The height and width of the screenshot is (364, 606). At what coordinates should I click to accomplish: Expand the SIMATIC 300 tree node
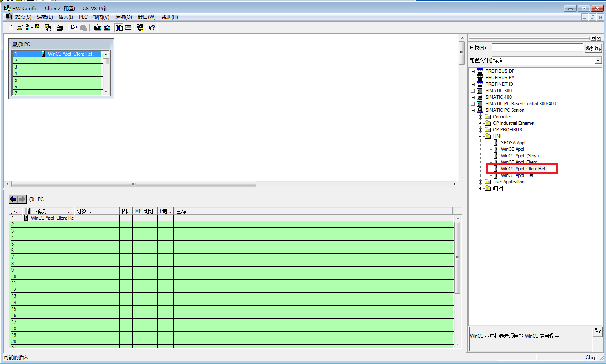pyautogui.click(x=473, y=91)
